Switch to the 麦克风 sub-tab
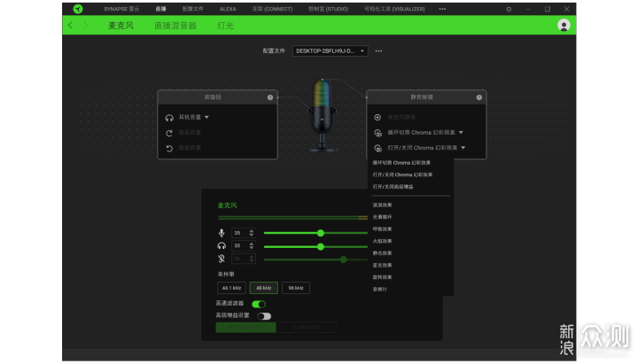 pos(121,26)
